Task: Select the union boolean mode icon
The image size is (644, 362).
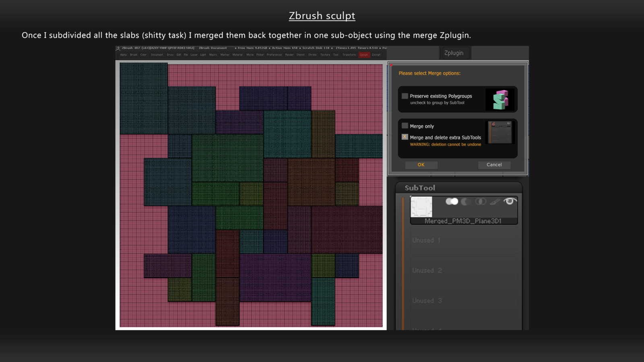Action: tap(452, 202)
